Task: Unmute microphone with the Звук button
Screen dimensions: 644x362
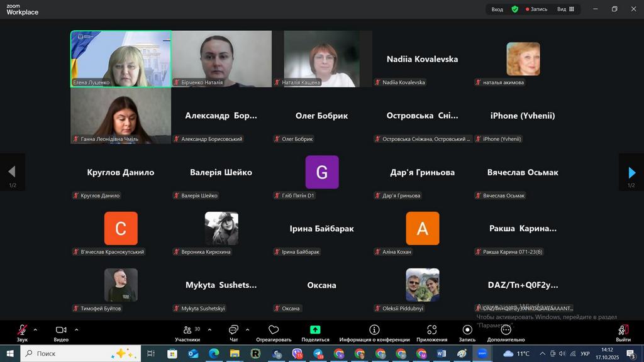Action: point(22,331)
